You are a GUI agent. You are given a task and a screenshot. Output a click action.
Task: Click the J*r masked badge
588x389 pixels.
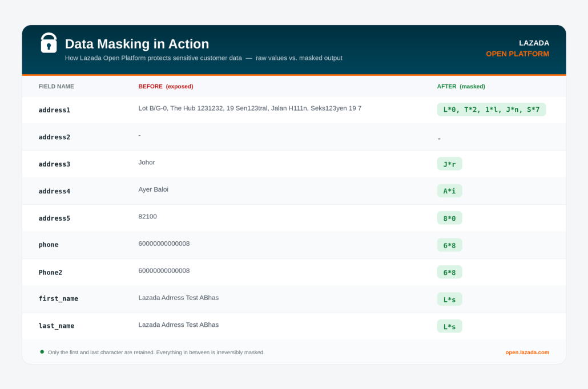click(x=450, y=164)
